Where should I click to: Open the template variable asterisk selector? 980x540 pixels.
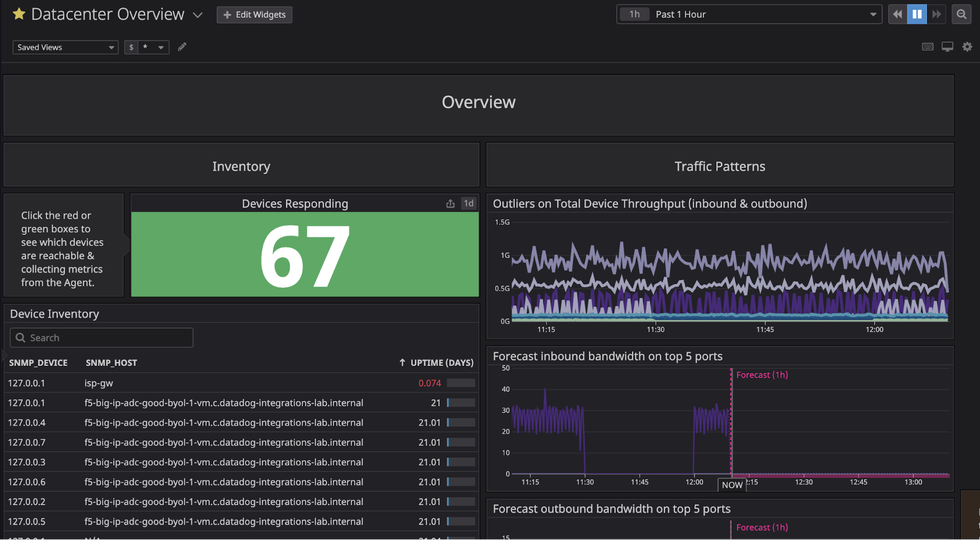152,47
